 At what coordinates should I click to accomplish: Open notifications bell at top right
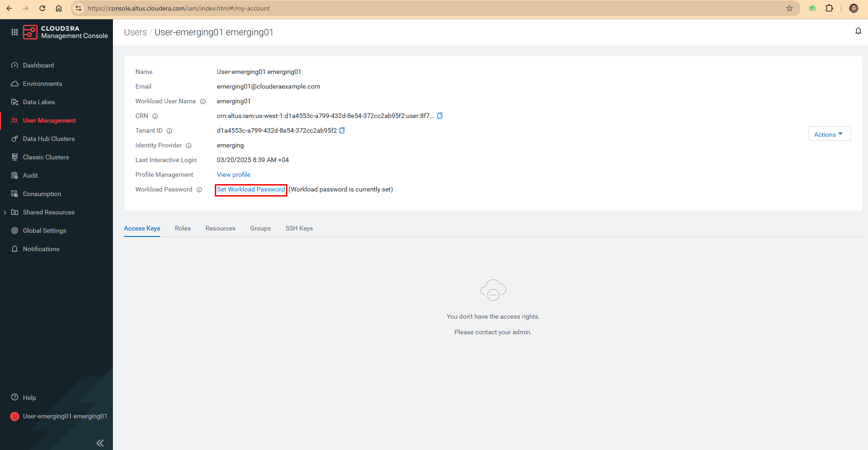tap(858, 31)
